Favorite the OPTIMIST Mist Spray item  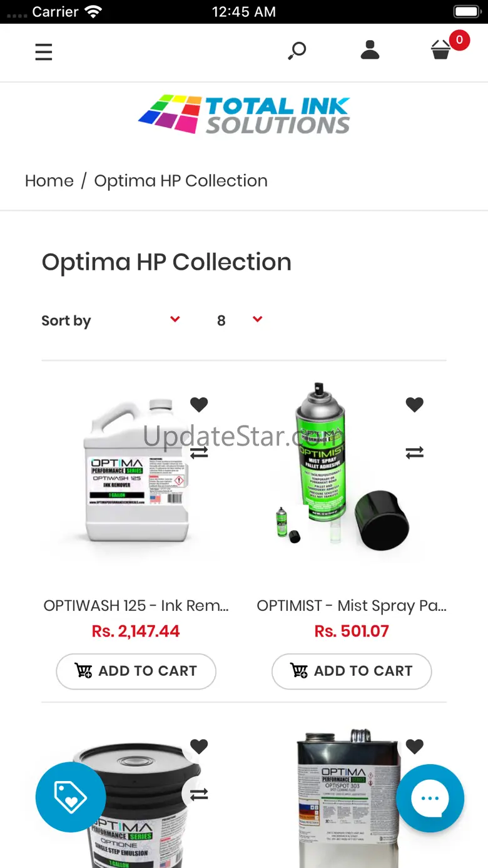tap(415, 404)
